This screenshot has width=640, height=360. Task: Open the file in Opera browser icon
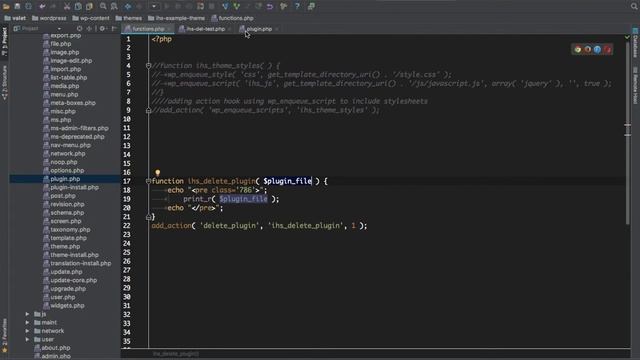[608, 49]
